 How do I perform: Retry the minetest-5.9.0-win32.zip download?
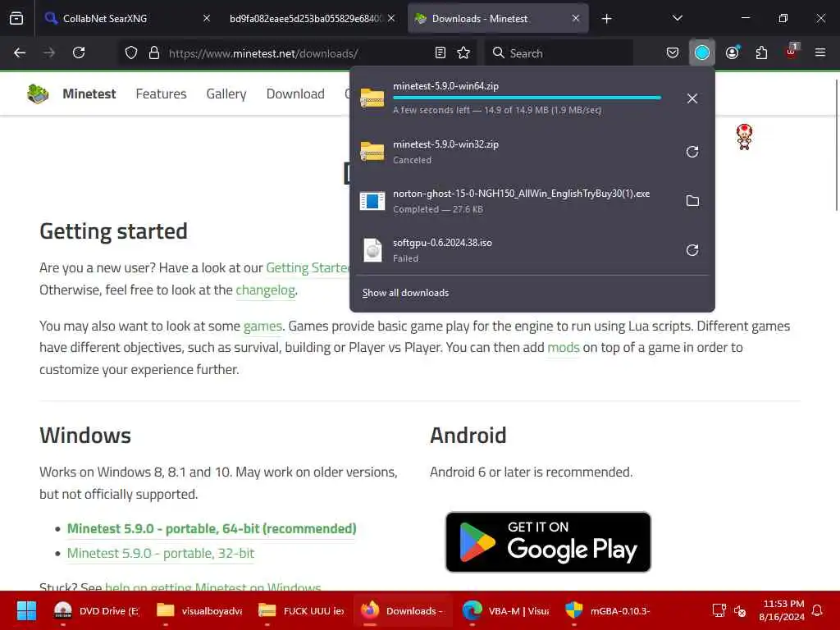point(692,152)
